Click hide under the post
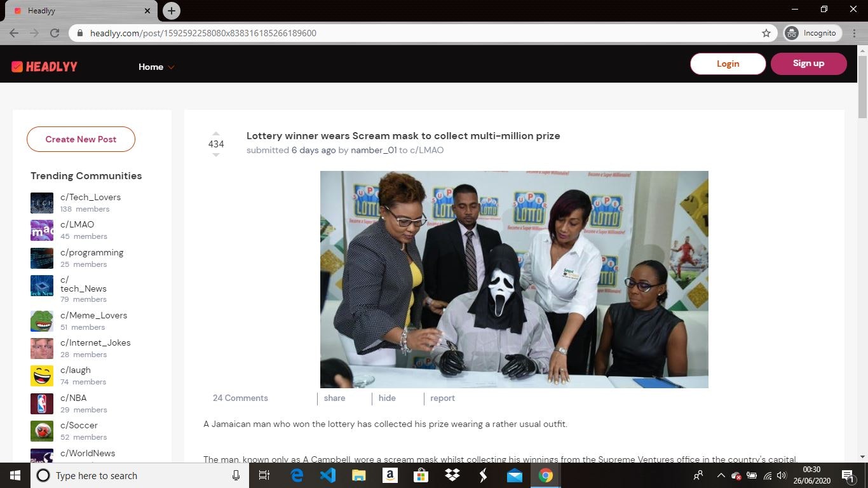This screenshot has height=488, width=868. 387,398
